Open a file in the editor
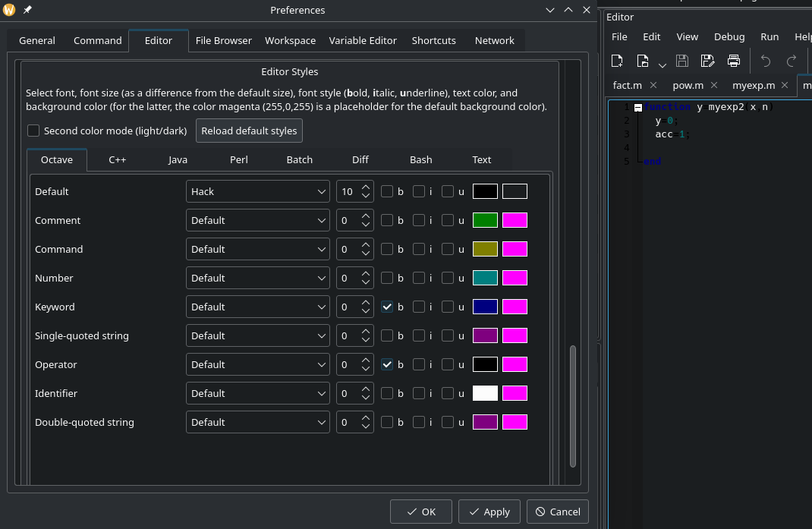This screenshot has width=812, height=529. point(641,60)
